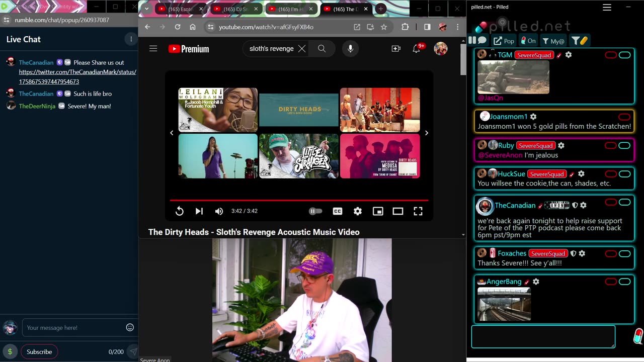This screenshot has height=362, width=644.
Task: Show previous suggested videos arrow
Action: pyautogui.click(x=172, y=133)
